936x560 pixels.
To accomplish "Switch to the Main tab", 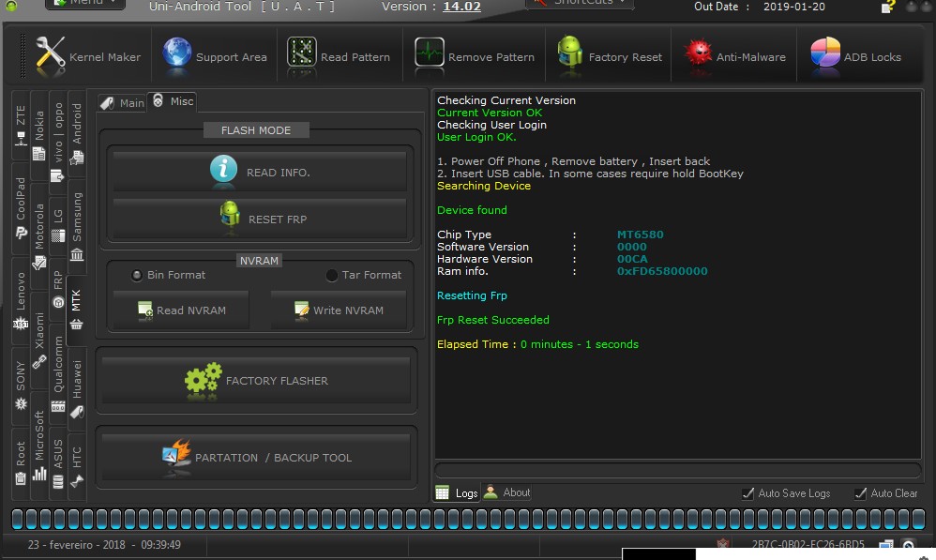I will click(x=122, y=102).
